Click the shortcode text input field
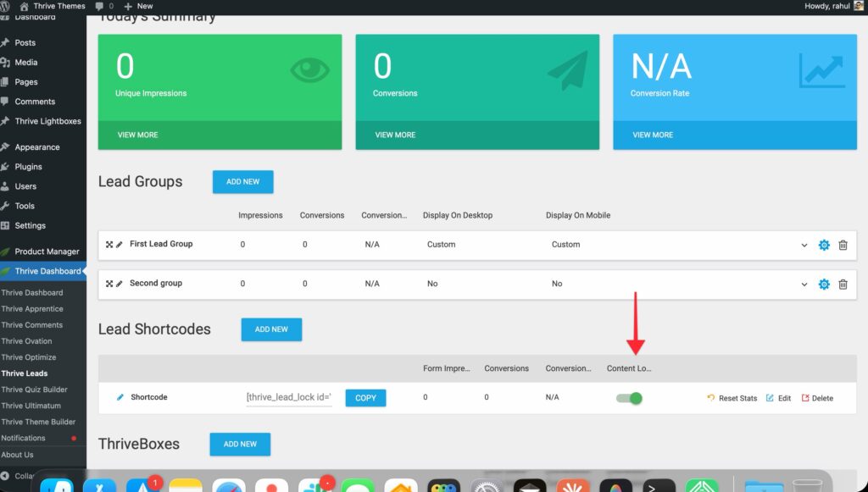This screenshot has width=868, height=492. (289, 397)
